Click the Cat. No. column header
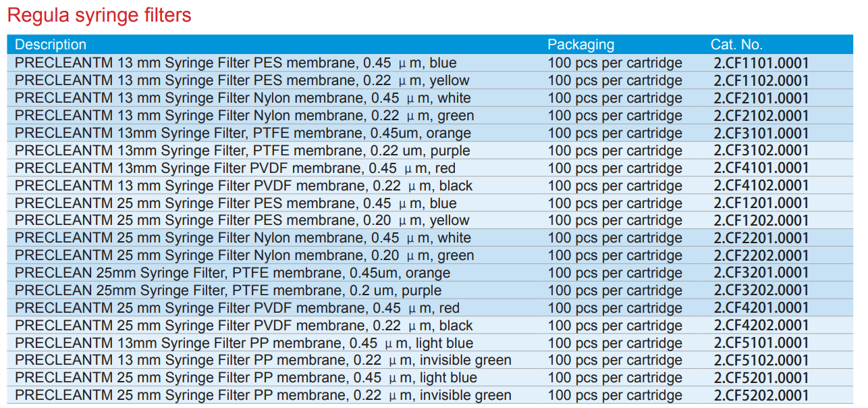 736,45
